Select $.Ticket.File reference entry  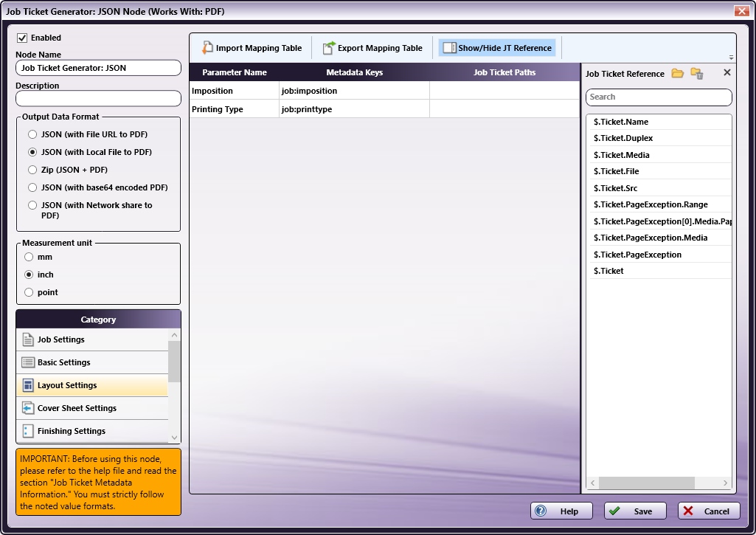coord(661,171)
